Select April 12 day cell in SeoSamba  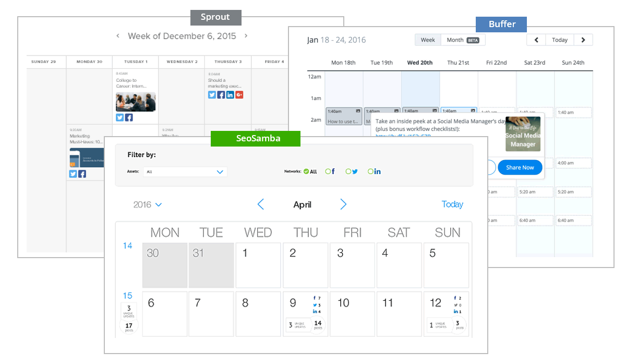tap(446, 314)
